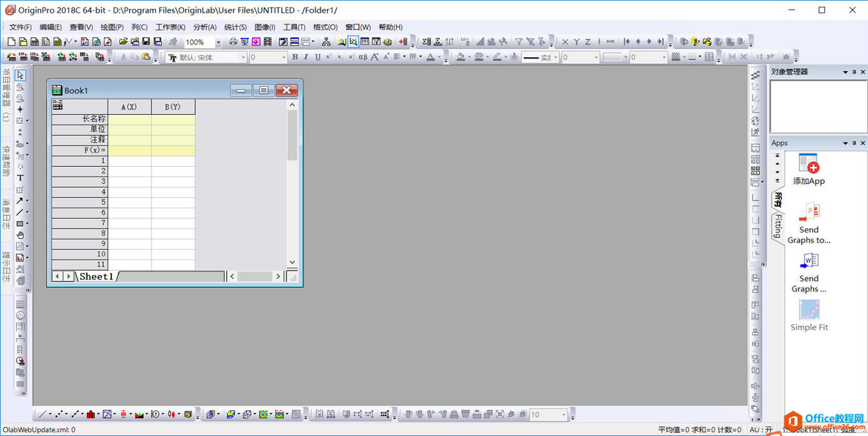
Task: Launch Send Graphs to Word app
Action: (809, 272)
